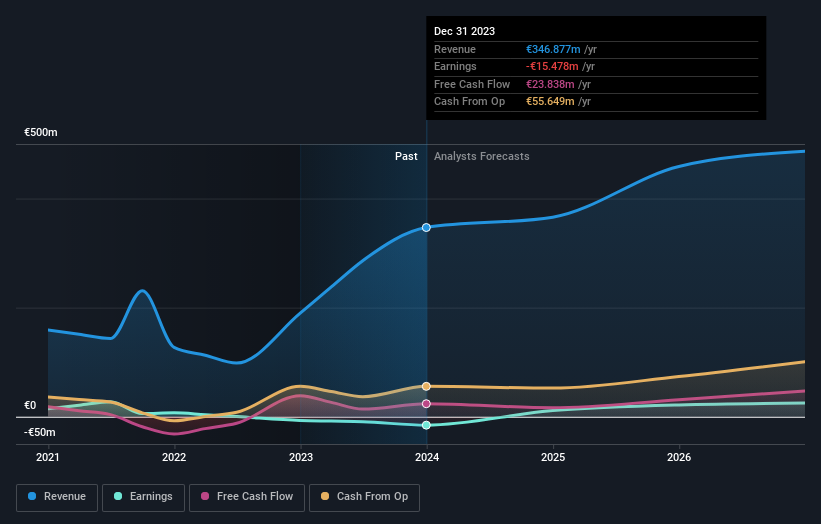
Task: Click the teal Earnings data point
Action: [426, 425]
